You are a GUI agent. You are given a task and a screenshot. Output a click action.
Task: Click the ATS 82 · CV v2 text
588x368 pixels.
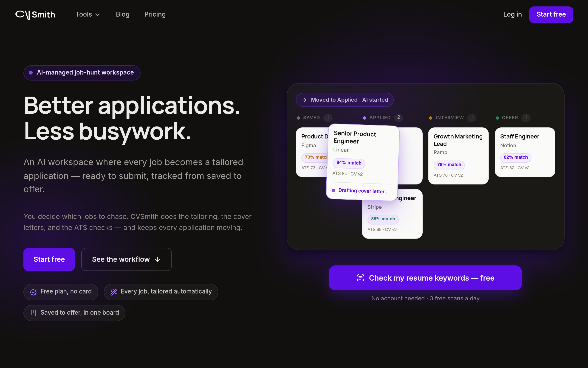click(x=515, y=168)
